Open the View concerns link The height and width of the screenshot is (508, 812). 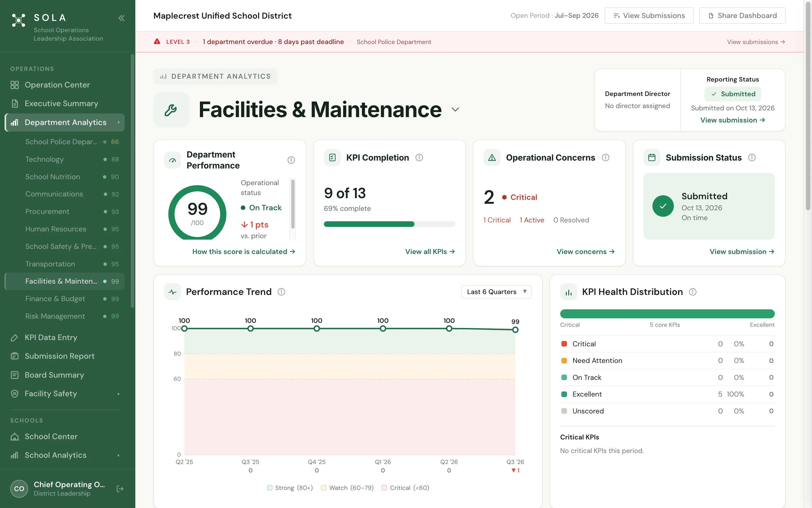(586, 252)
